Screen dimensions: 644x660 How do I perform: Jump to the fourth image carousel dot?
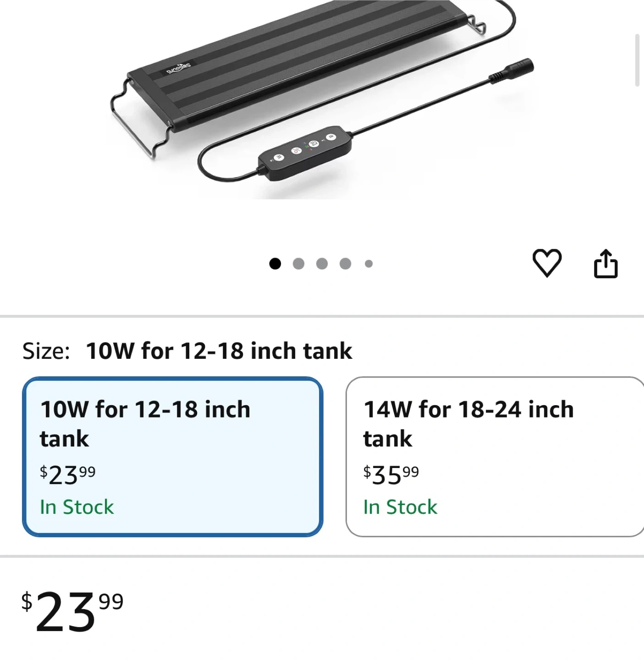(x=345, y=264)
